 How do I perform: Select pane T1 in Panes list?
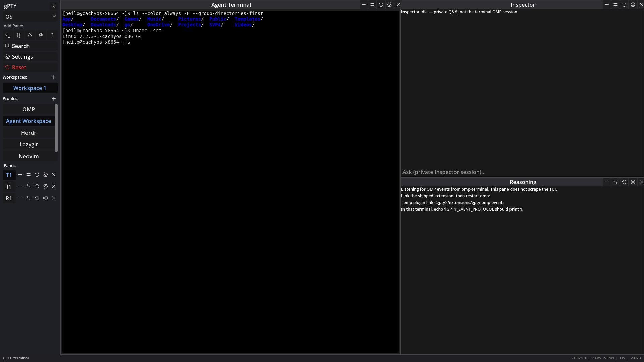9,175
